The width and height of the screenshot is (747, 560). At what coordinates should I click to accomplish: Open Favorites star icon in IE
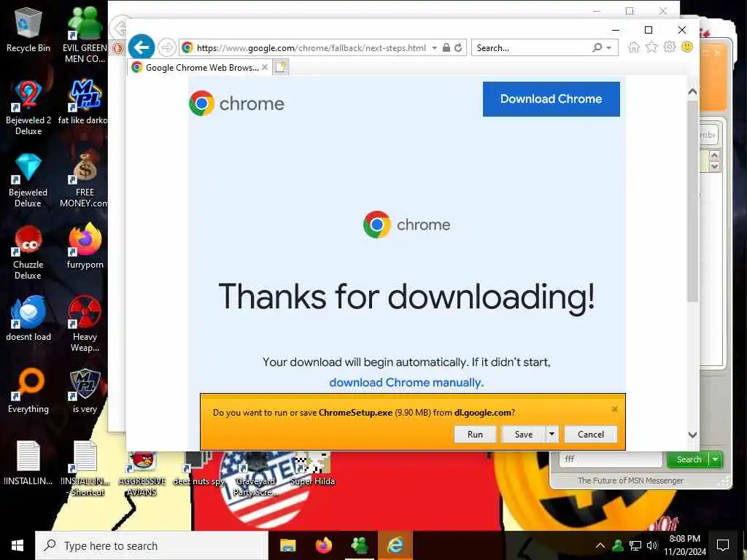coord(651,47)
